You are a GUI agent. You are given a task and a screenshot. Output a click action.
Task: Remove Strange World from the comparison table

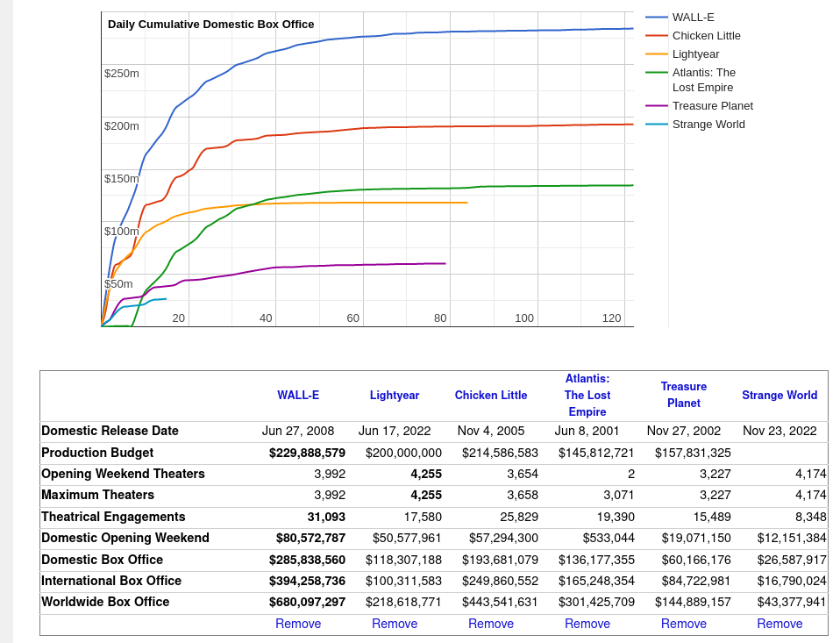779,624
